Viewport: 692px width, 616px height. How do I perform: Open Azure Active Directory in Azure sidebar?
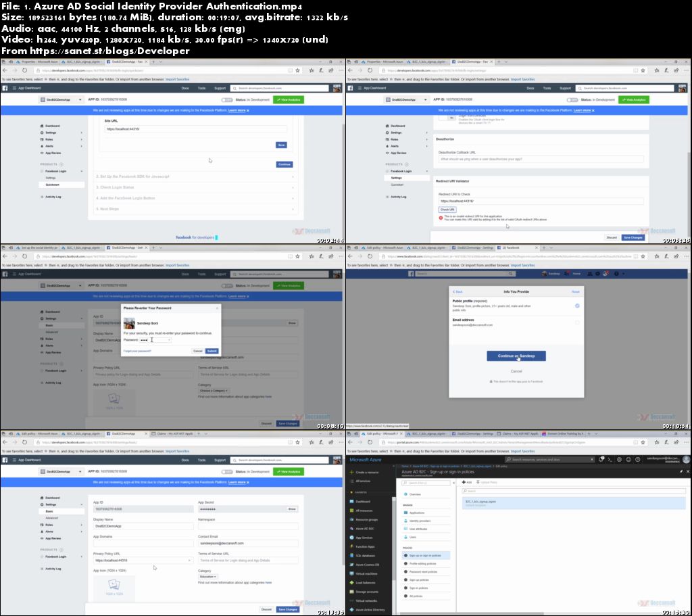367,610
